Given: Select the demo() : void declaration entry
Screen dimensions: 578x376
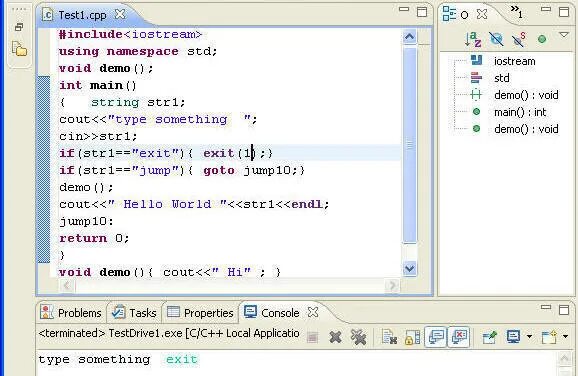Looking at the screenshot, I should [526, 95].
